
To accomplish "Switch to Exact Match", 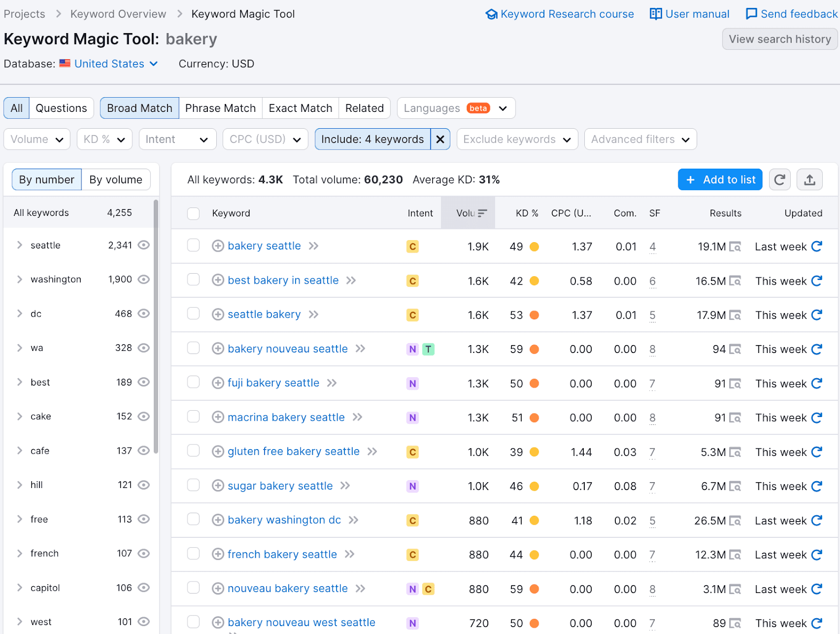I will point(300,108).
